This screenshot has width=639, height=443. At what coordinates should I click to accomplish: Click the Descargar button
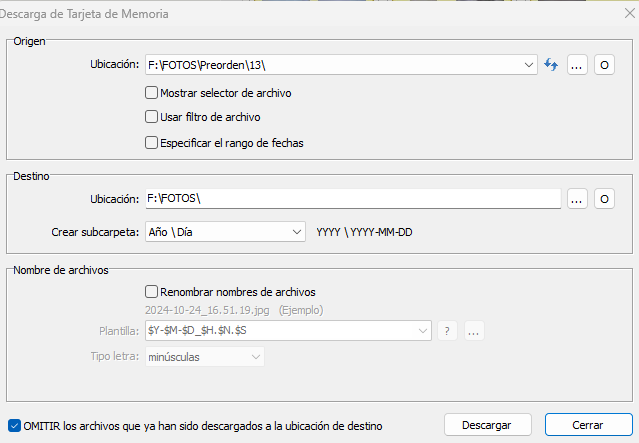487,425
